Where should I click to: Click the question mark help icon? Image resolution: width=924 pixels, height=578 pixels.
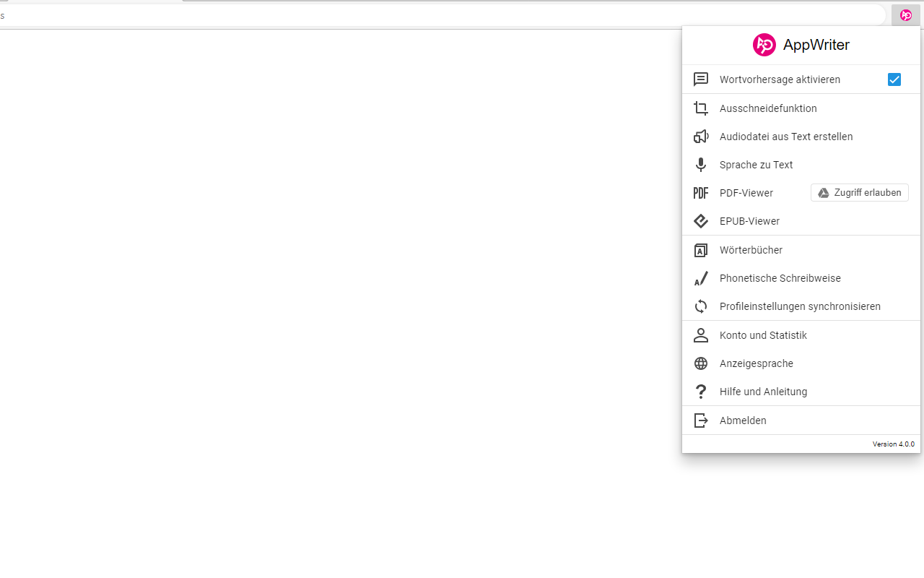tap(701, 392)
